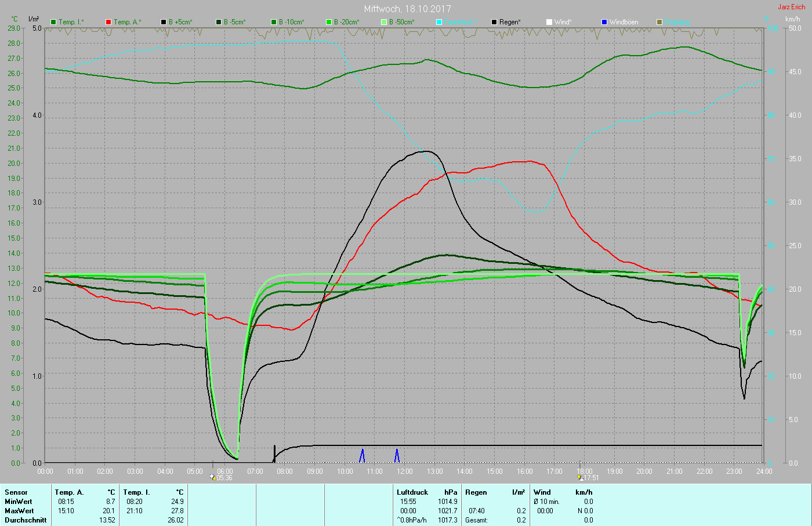Click the average outdoor temperature "13.52"
Viewport: 812px width, 526px height.
click(x=107, y=520)
